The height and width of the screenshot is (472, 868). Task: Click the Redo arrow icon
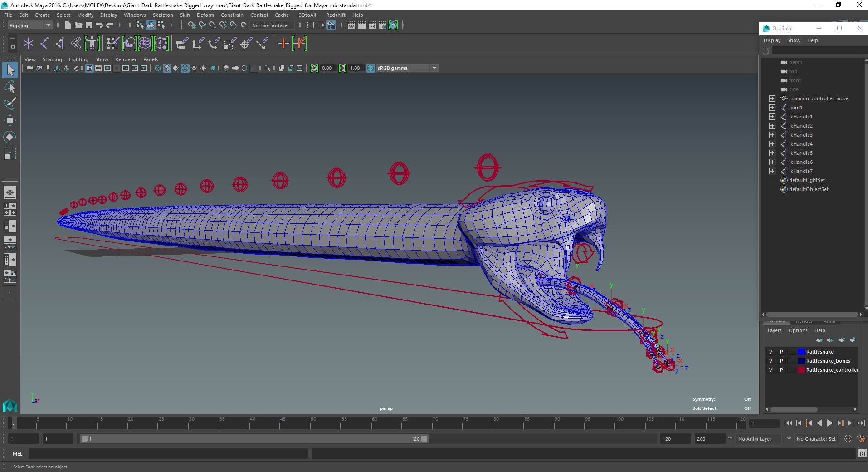click(x=110, y=25)
